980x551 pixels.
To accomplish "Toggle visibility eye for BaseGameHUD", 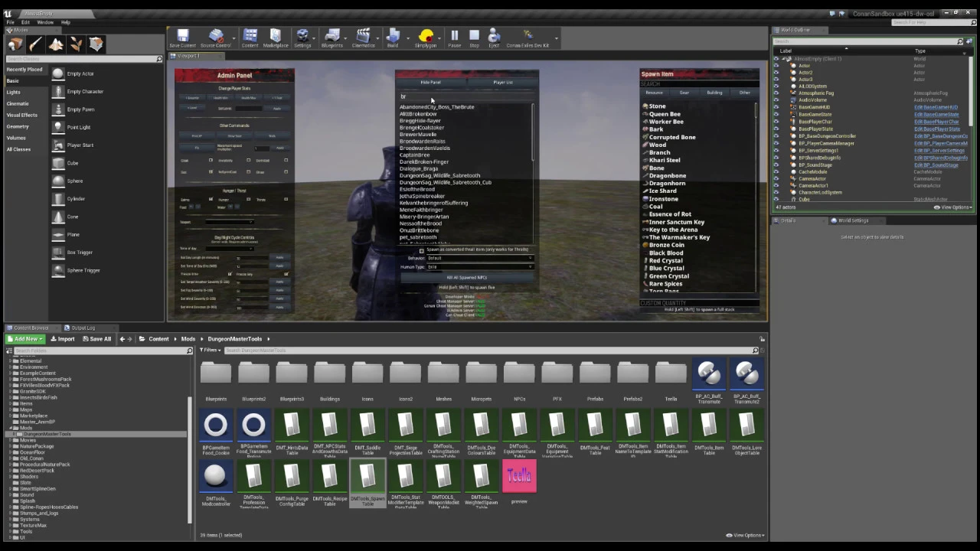I will 776,107.
